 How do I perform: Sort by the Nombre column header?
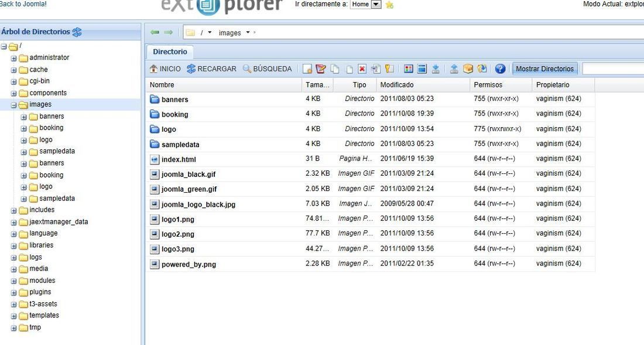pos(224,84)
